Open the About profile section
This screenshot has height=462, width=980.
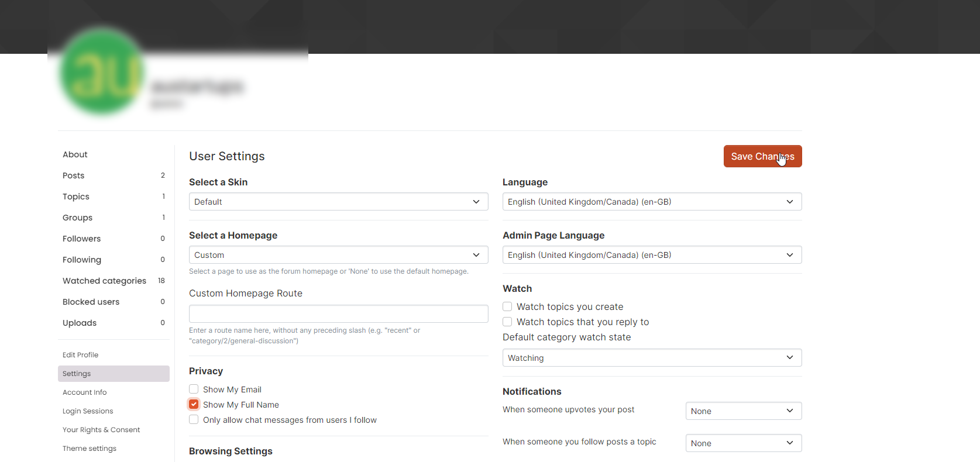tap(75, 154)
